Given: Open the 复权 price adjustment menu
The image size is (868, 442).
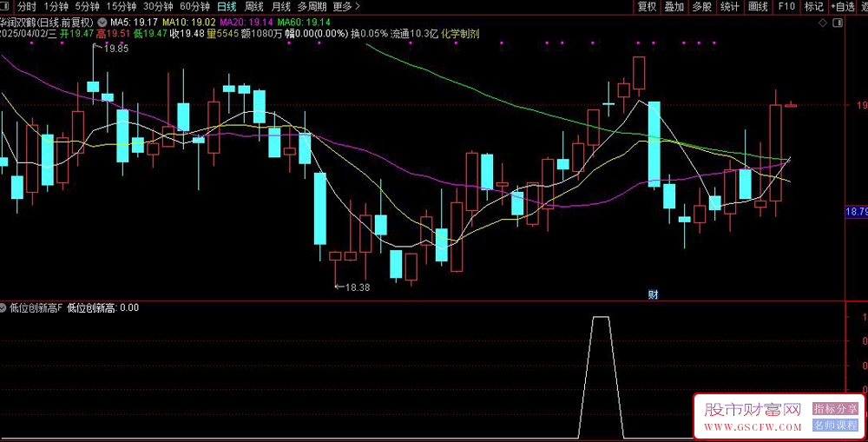Looking at the screenshot, I should coord(647,7).
